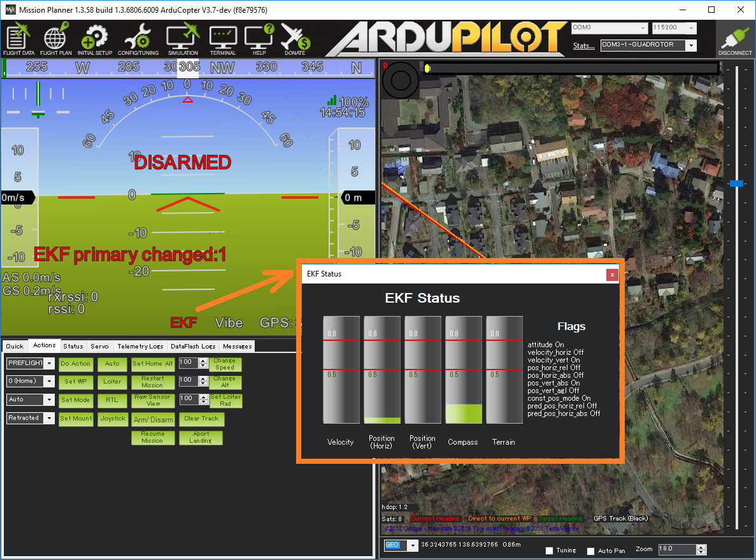
Task: Increase the Change Speed value stepper
Action: click(x=204, y=360)
